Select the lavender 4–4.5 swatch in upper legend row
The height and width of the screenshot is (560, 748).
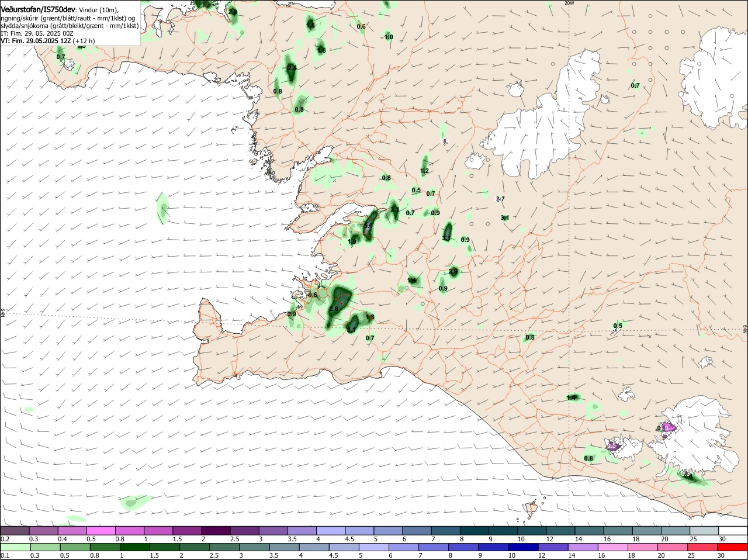point(331,530)
